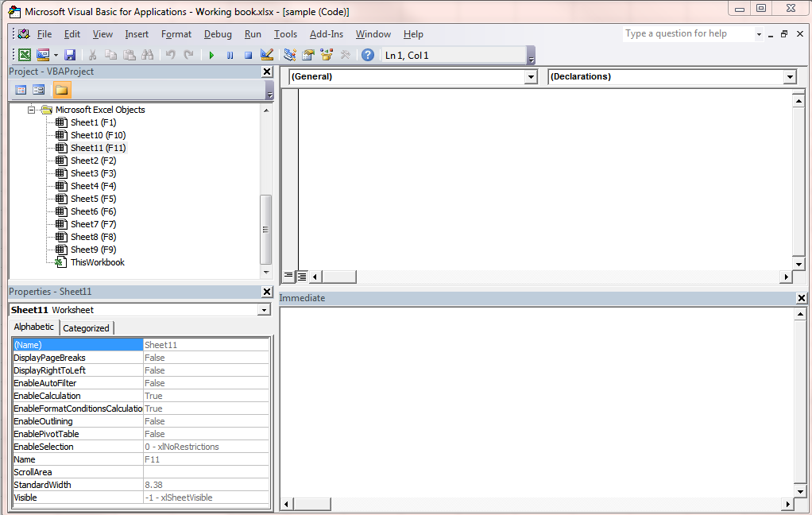Open the Add-Ins menu

(x=327, y=34)
